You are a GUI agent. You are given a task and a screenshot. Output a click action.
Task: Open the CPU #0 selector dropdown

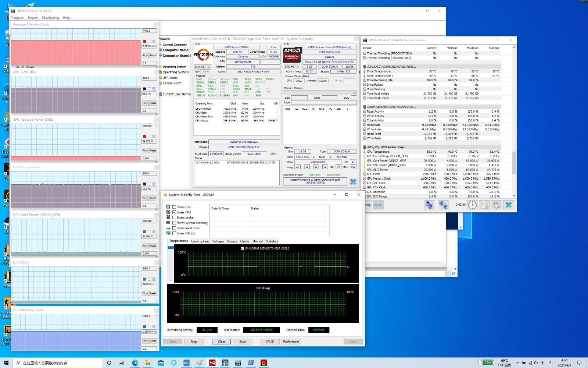click(202, 67)
